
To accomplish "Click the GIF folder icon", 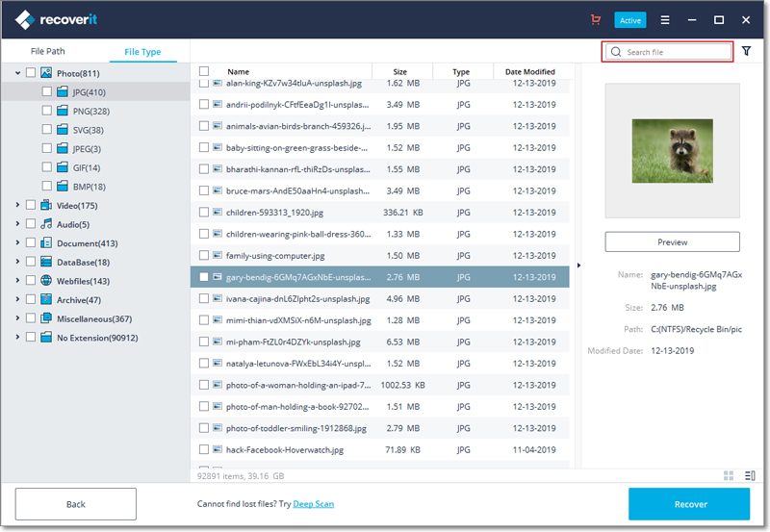I will click(x=63, y=167).
